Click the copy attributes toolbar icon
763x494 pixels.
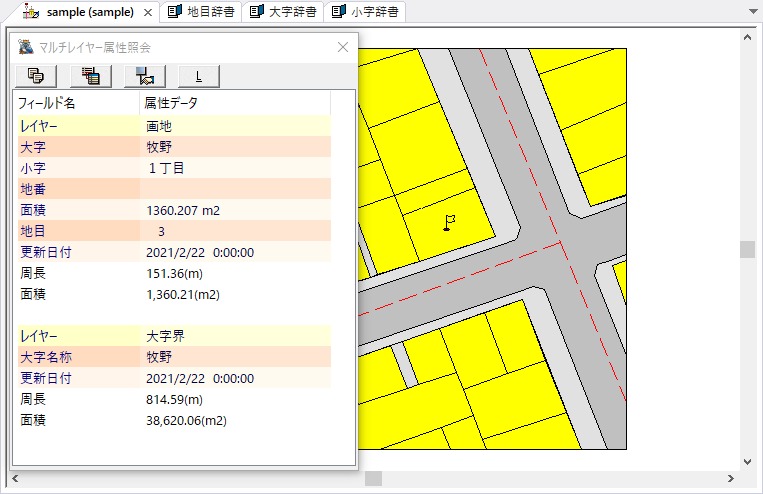pos(36,76)
